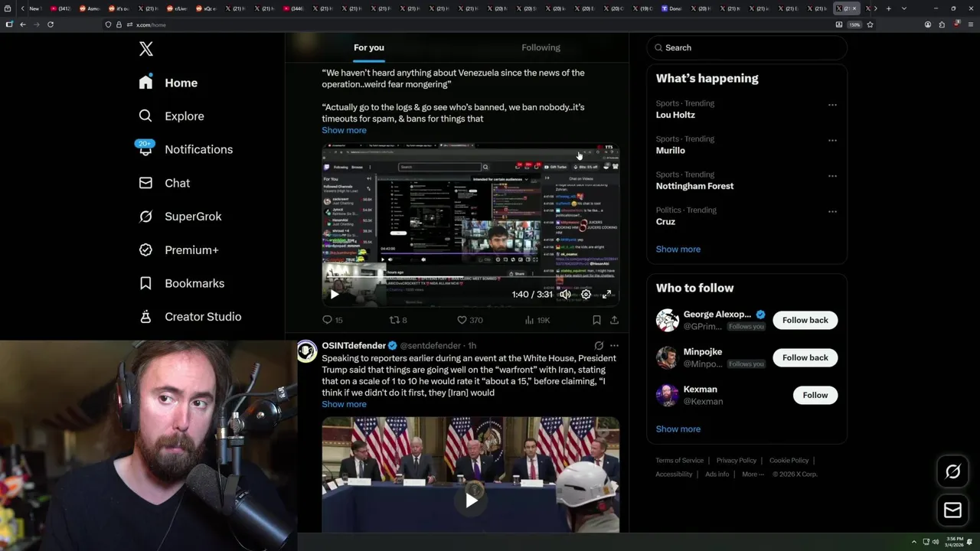
Task: Open video settings gear icon
Action: 586,294
